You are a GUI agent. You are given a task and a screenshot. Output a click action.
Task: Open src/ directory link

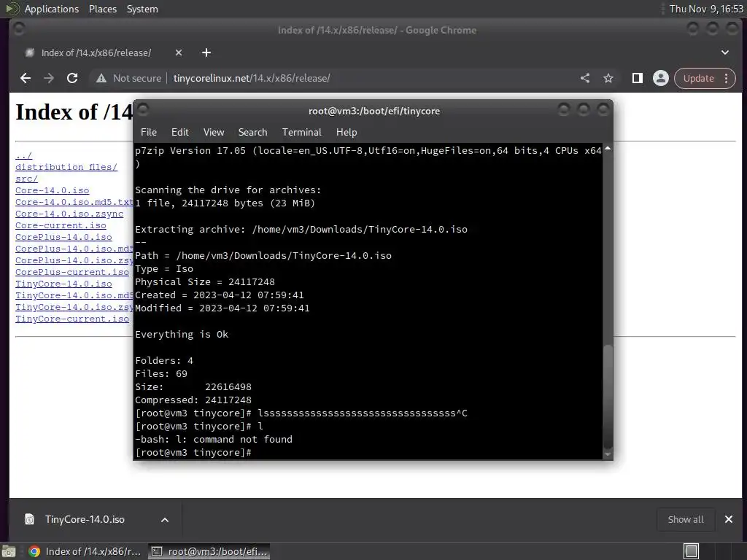click(27, 179)
